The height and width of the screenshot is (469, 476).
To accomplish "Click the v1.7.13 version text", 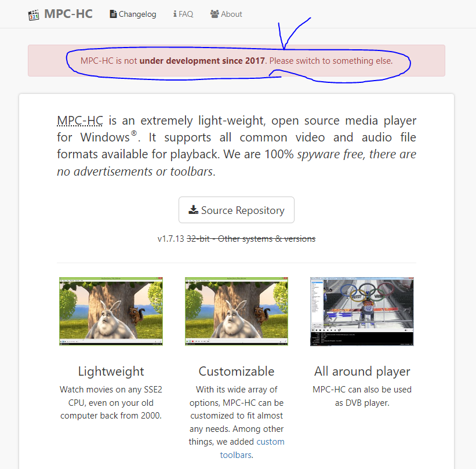I will 170,239.
